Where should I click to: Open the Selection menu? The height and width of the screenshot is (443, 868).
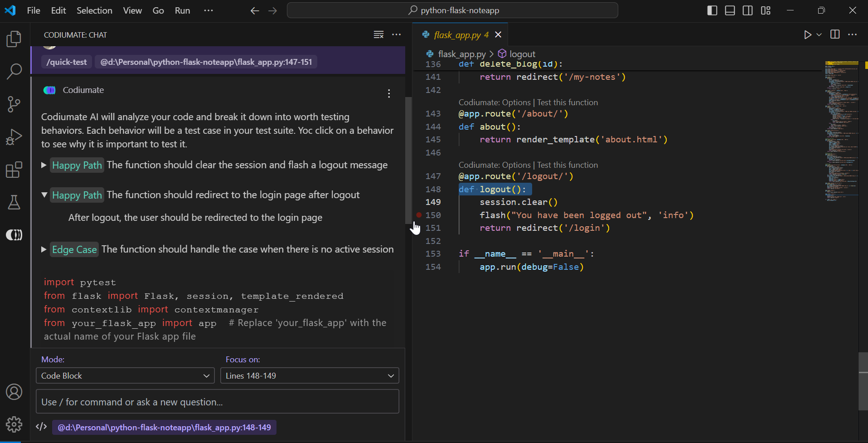point(94,10)
